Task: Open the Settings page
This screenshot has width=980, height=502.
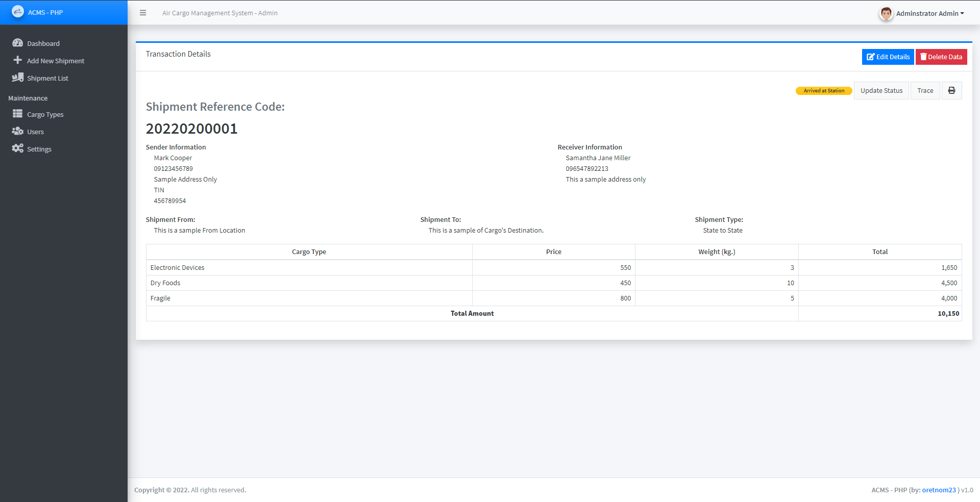Action: (x=38, y=148)
